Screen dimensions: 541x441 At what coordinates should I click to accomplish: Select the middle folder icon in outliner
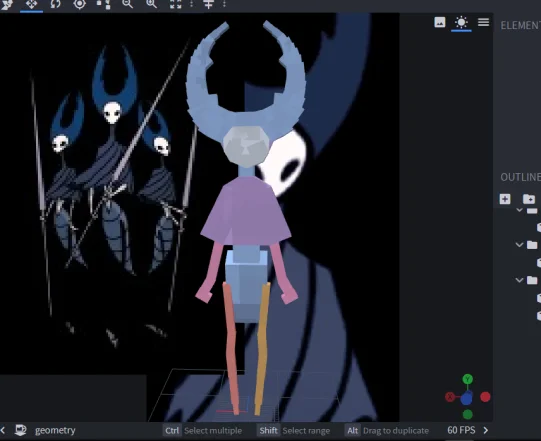pos(532,245)
